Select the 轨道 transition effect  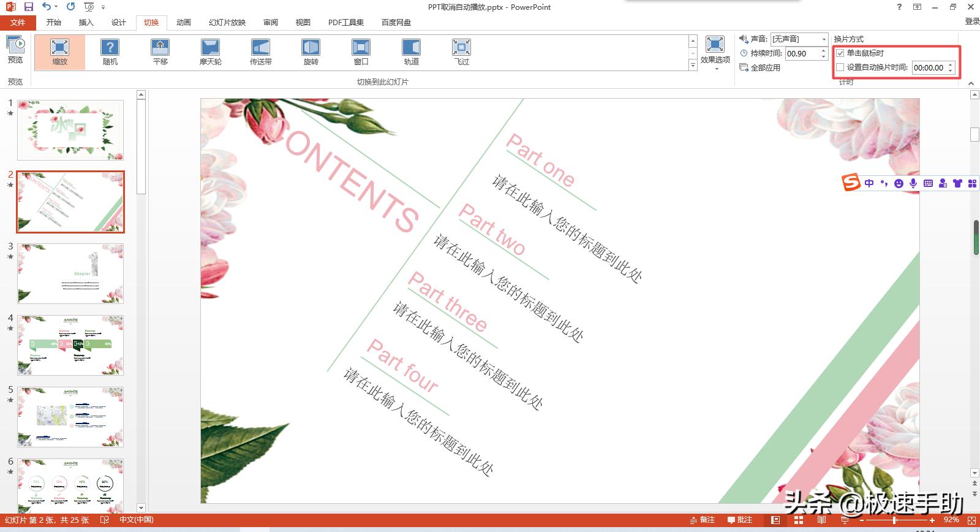[x=412, y=52]
